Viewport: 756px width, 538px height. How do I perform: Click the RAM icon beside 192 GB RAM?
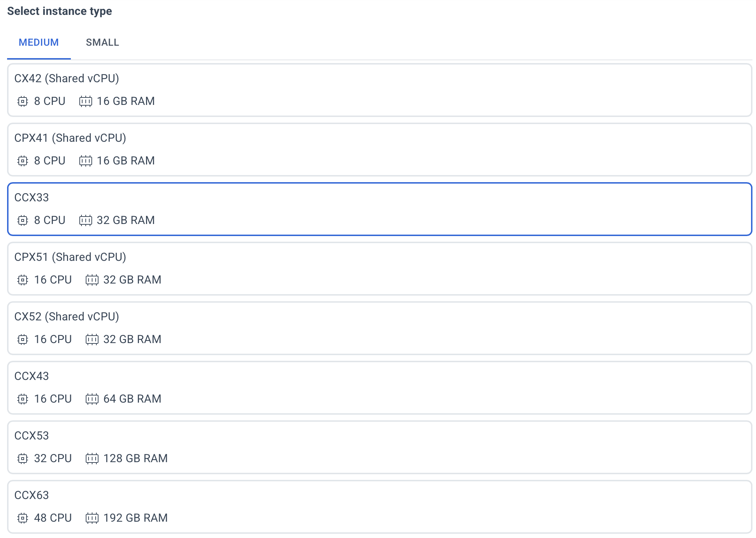pos(92,518)
